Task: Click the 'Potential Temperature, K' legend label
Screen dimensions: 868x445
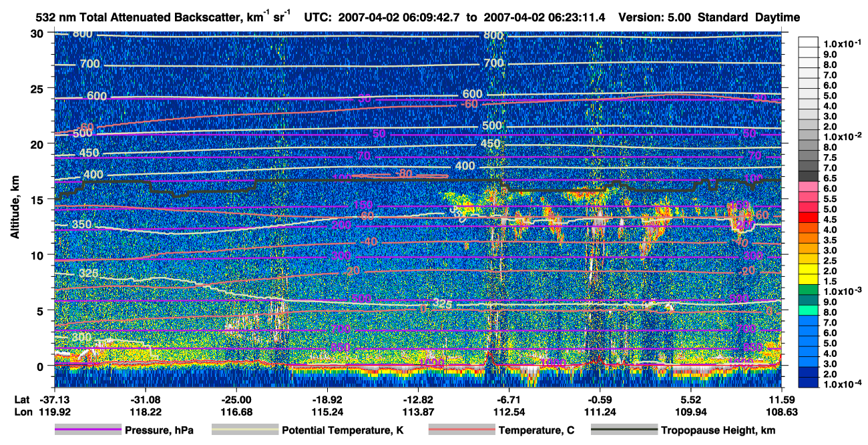Action: (343, 430)
